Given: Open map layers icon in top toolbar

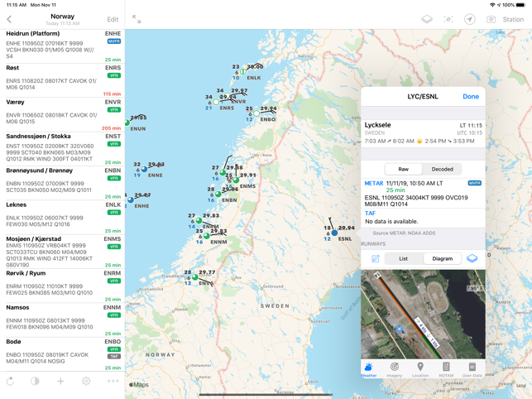Looking at the screenshot, I should (427, 19).
